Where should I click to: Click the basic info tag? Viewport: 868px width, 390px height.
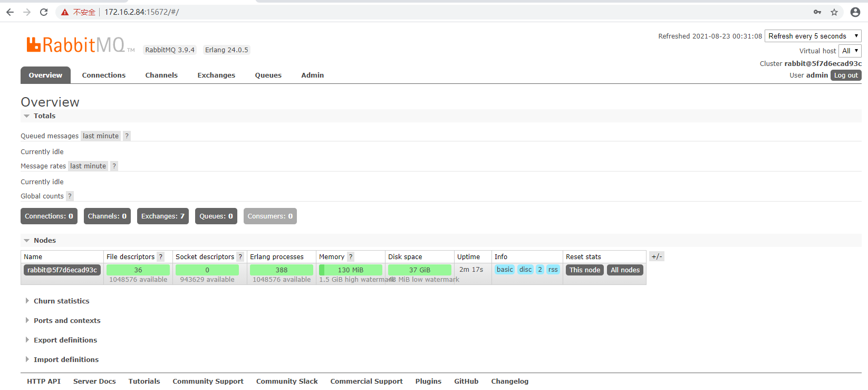click(x=505, y=270)
